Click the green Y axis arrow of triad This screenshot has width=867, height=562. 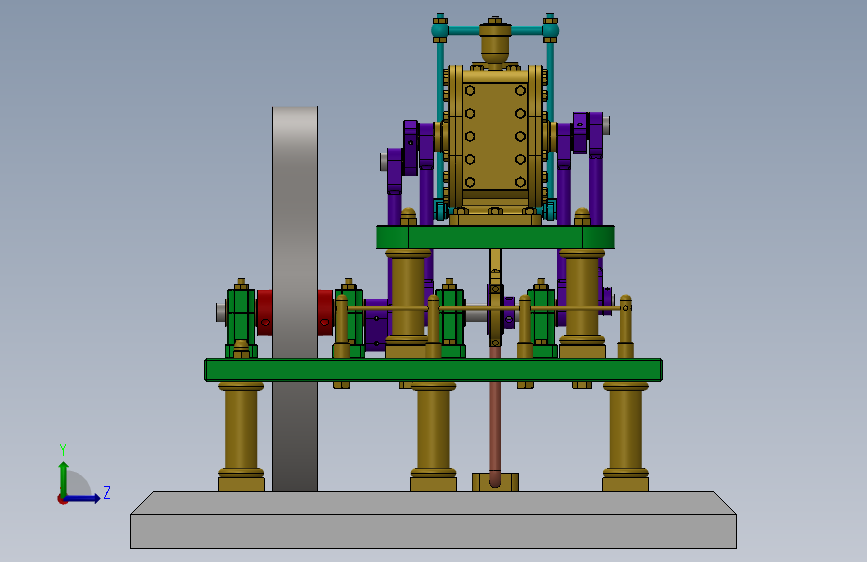(x=64, y=477)
